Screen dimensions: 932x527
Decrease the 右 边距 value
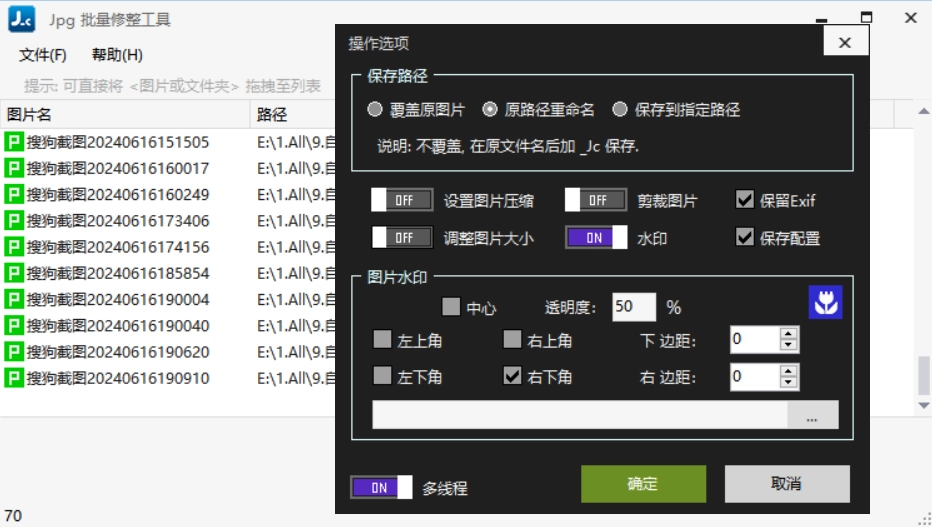pyautogui.click(x=788, y=382)
